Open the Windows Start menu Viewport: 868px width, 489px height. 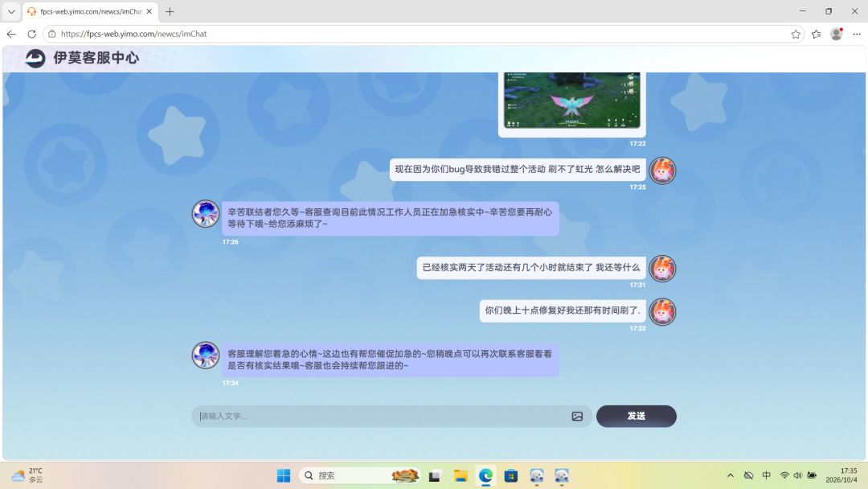coord(284,475)
